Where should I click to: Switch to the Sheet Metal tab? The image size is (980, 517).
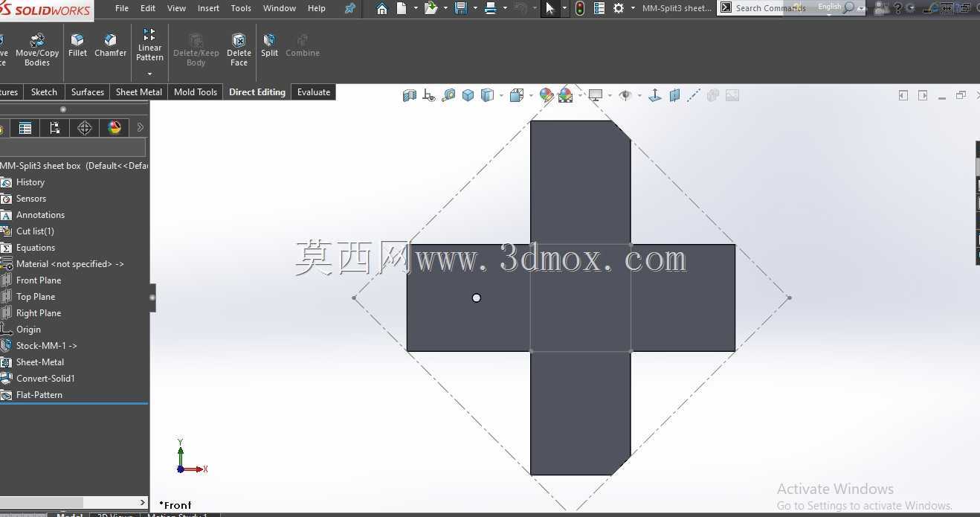139,92
